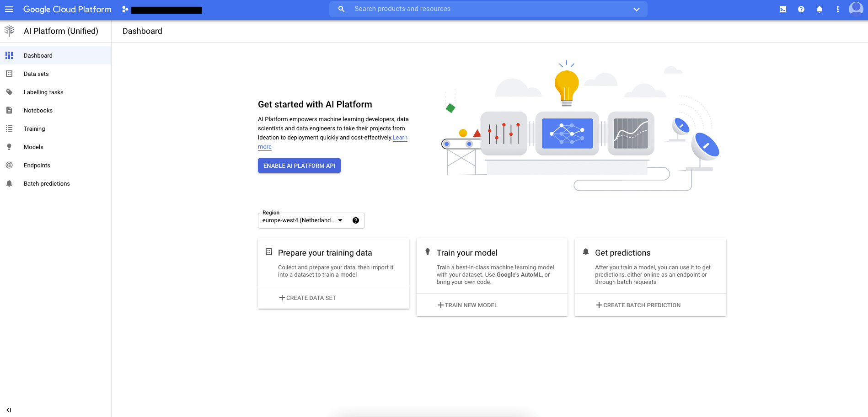
Task: Select Endpoints in the navigation
Action: 37,165
